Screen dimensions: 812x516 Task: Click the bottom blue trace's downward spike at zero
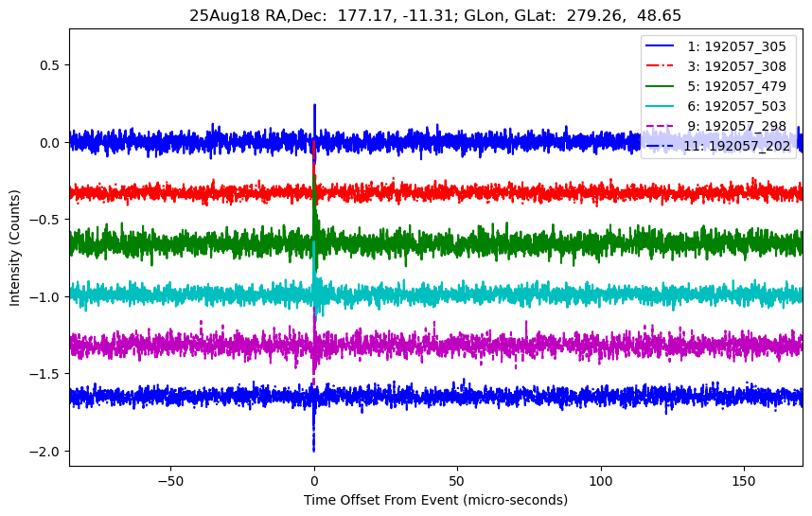313,445
